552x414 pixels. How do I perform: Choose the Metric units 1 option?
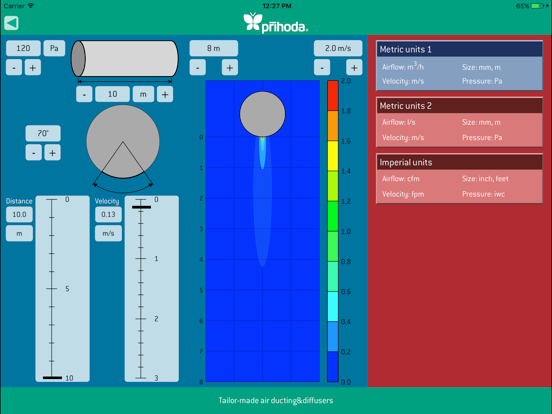[x=459, y=65]
